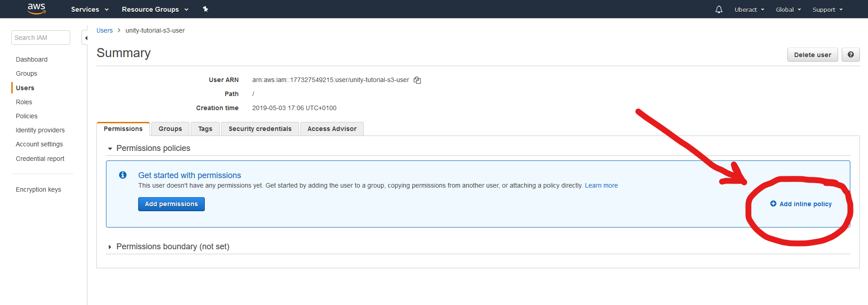
Task: Go back via the Users breadcrumb
Action: 105,30
